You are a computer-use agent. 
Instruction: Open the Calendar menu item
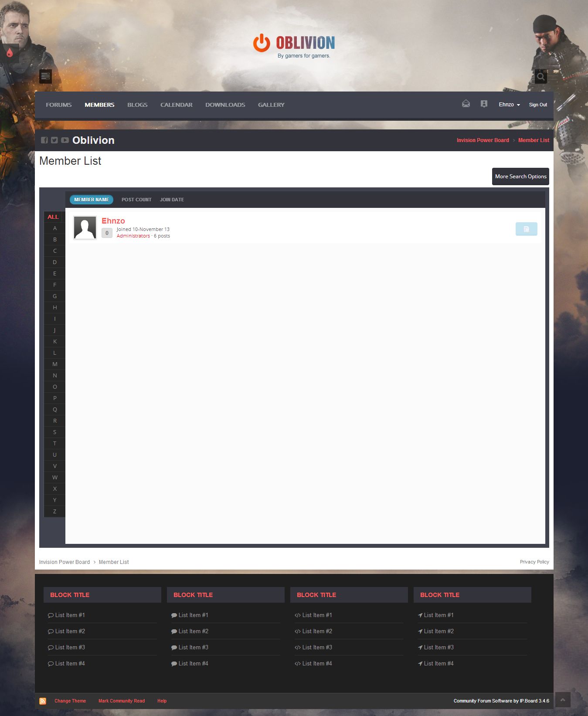[x=177, y=105]
